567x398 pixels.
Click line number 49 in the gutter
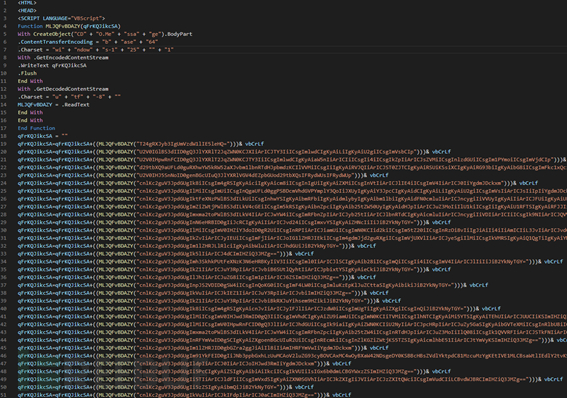tap(4, 379)
